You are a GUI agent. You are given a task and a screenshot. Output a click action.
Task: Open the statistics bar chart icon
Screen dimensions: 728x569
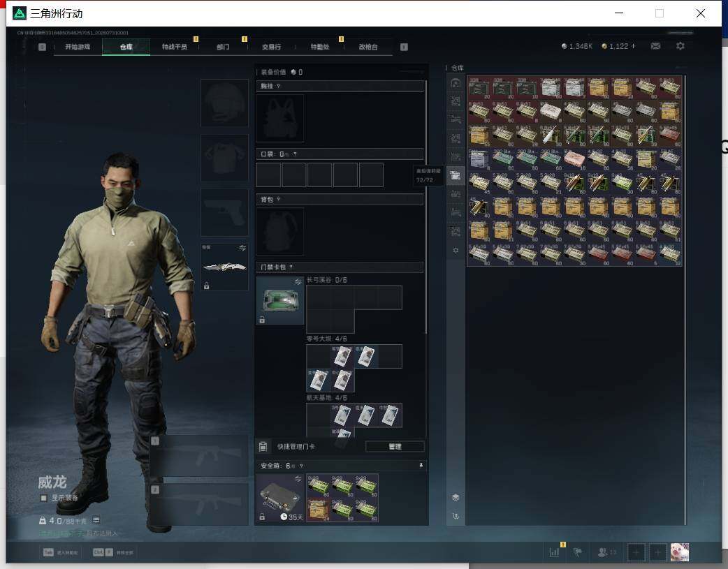pyautogui.click(x=554, y=552)
